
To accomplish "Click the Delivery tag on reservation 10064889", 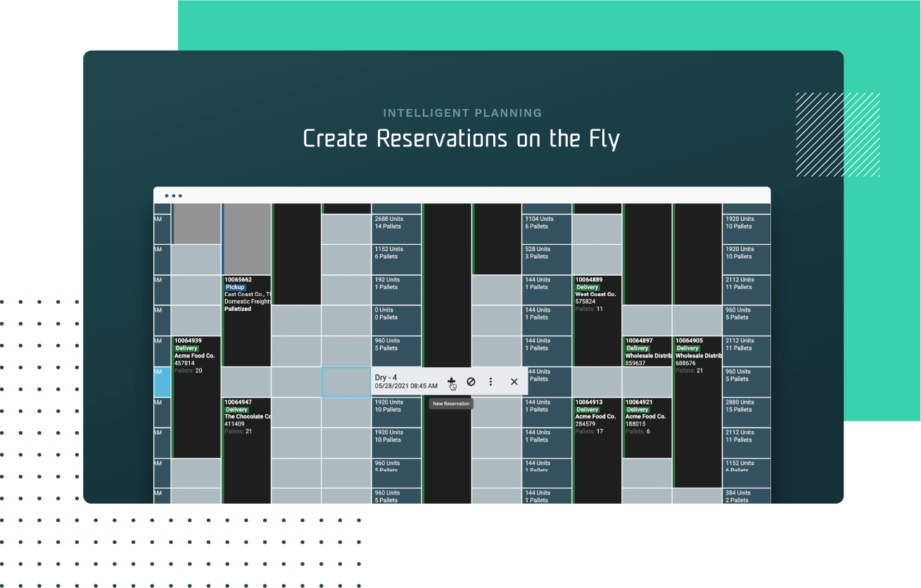I will [x=587, y=287].
